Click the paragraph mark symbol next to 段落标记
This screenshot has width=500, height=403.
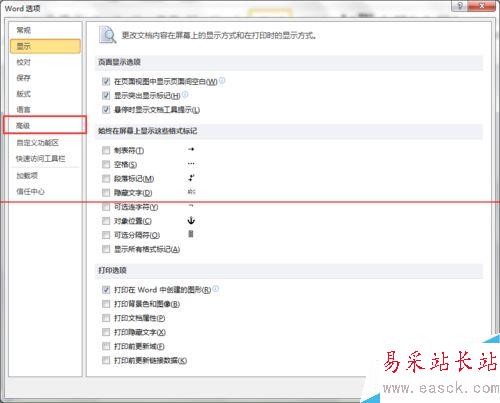(x=191, y=178)
